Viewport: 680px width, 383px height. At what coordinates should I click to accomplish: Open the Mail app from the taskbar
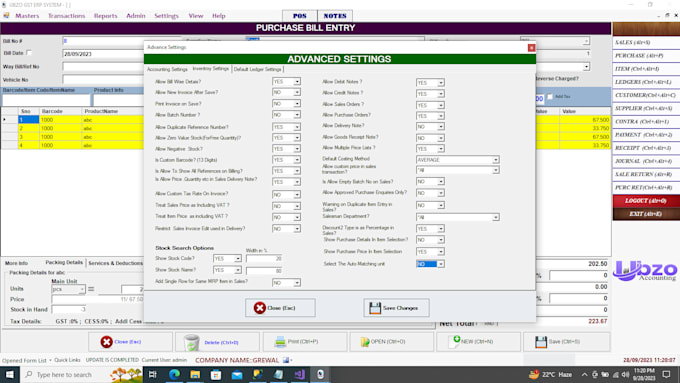[x=237, y=374]
